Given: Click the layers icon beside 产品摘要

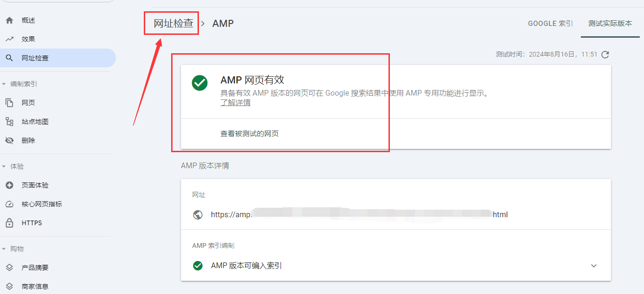Looking at the screenshot, I should pyautogui.click(x=9, y=268).
